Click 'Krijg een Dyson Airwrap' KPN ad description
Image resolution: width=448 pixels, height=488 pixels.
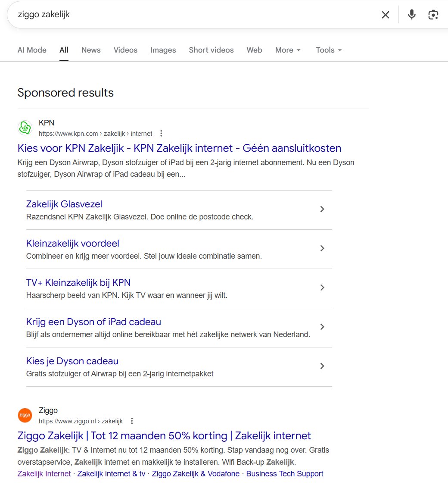coord(186,169)
